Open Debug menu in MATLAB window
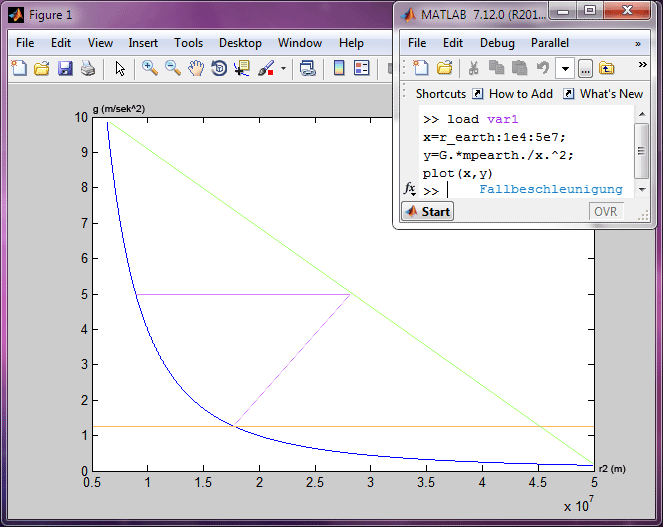Viewport: 663px width, 527px height. (x=497, y=43)
